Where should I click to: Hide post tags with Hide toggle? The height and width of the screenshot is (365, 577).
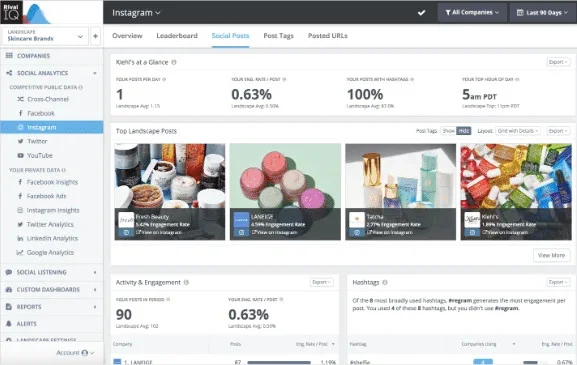click(464, 131)
